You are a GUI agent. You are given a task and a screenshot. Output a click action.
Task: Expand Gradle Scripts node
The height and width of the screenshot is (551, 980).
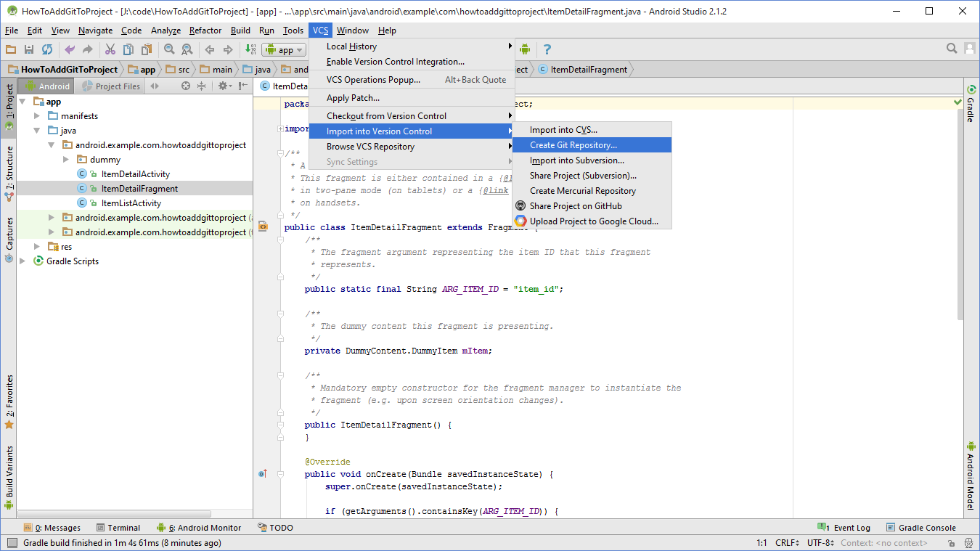[x=23, y=261]
